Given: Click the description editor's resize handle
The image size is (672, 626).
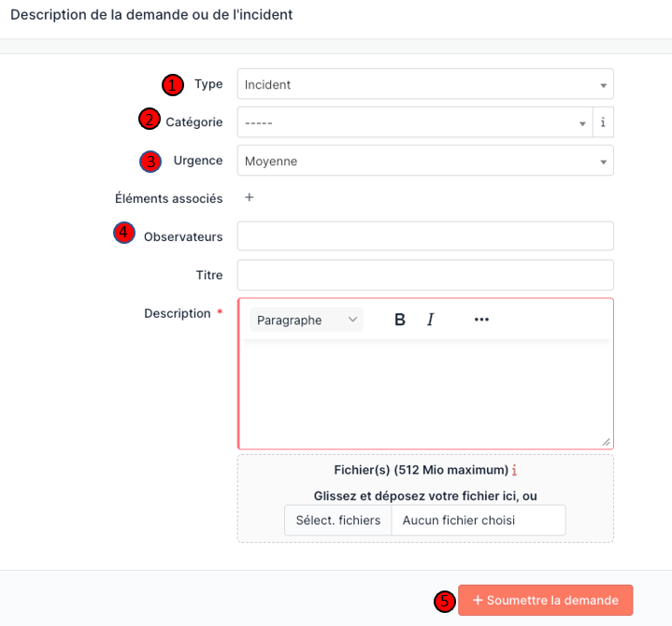Looking at the screenshot, I should click(x=606, y=441).
